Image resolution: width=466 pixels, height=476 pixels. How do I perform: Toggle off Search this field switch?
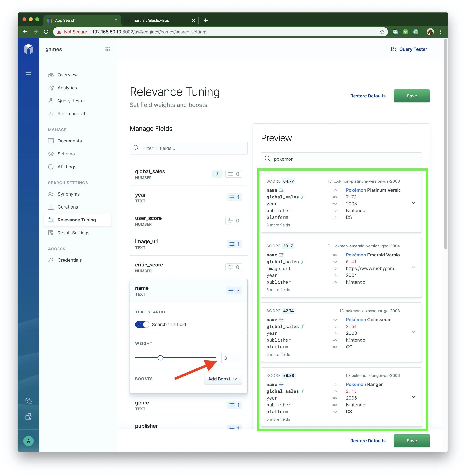click(142, 324)
